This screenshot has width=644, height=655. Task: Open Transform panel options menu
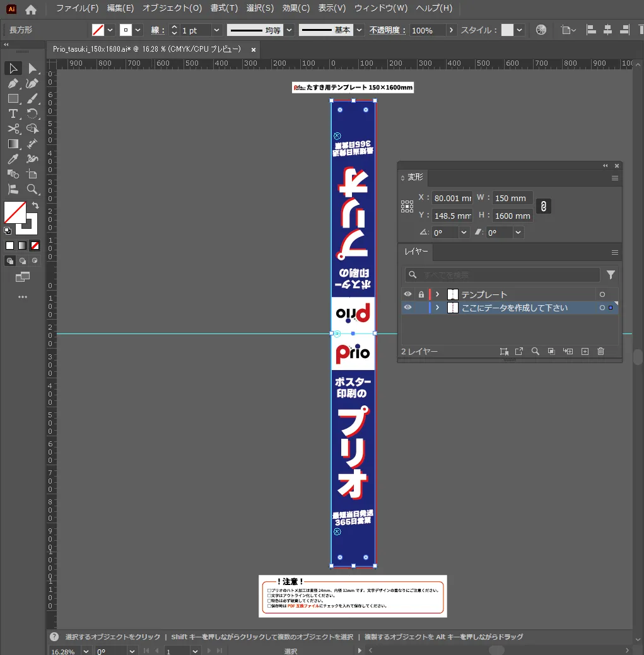(x=615, y=178)
